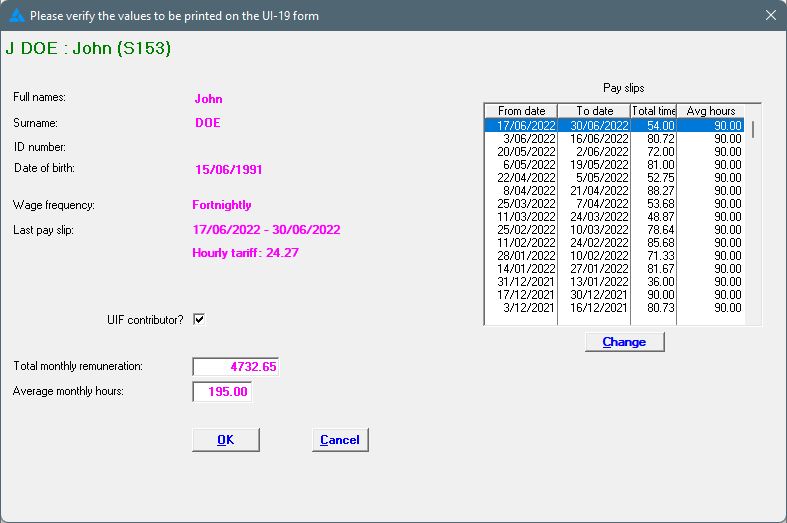Click To date cell 7/04/2022

602,204
